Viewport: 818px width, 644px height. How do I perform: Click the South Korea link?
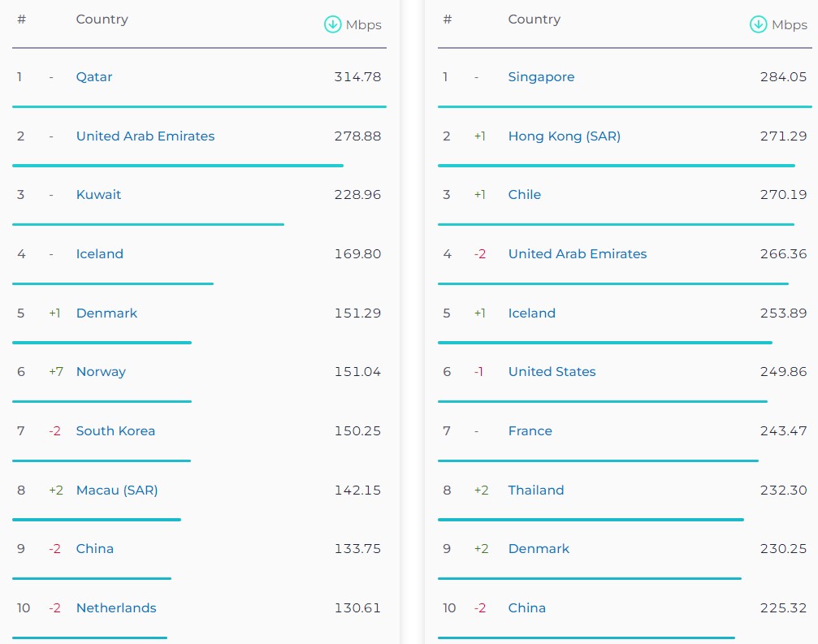[115, 431]
